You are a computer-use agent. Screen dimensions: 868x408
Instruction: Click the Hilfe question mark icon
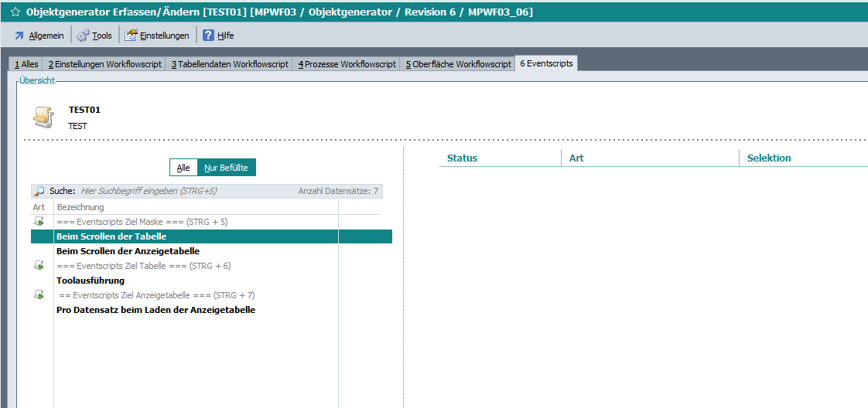tap(208, 36)
